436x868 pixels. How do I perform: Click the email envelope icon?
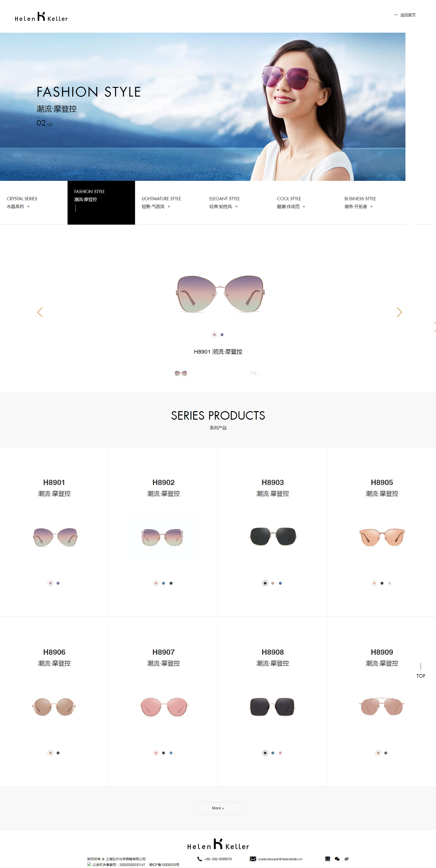point(253,859)
